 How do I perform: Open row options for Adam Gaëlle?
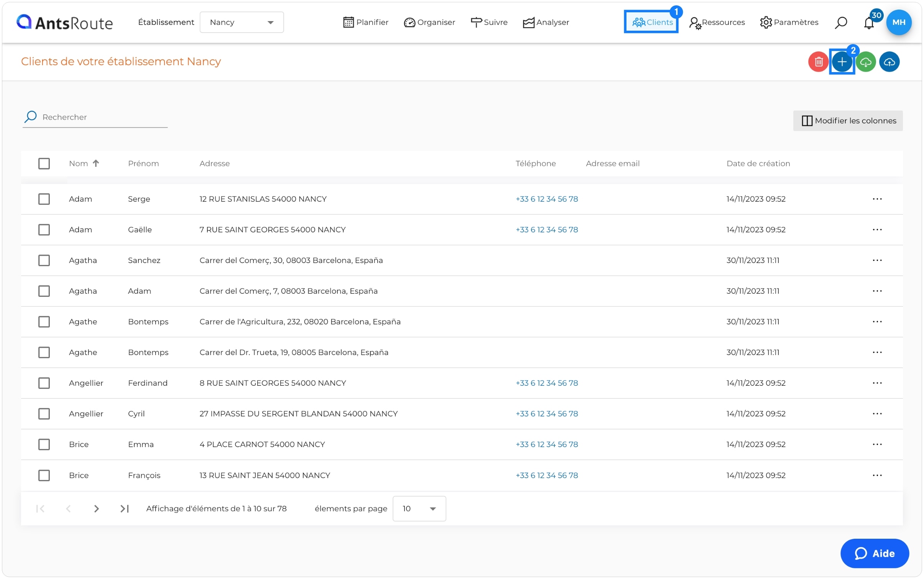877,230
